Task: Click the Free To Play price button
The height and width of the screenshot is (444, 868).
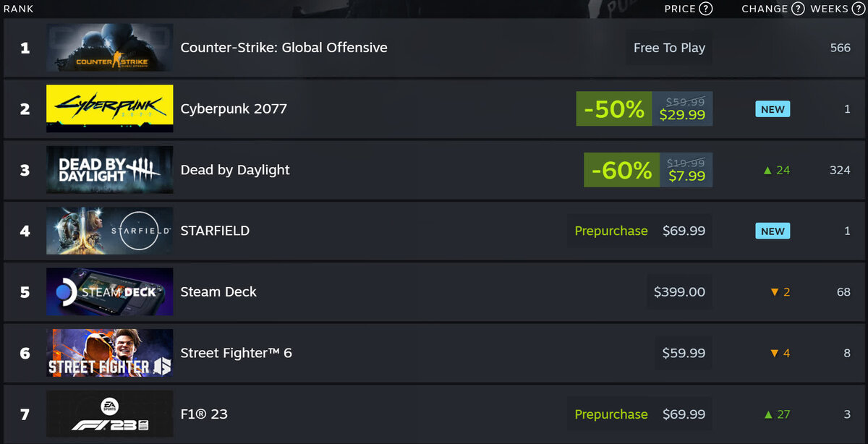Action: point(669,48)
